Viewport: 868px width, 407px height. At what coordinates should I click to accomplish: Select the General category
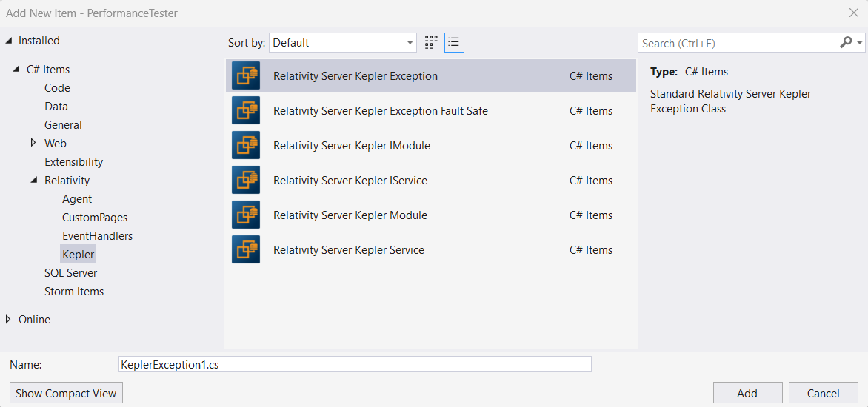point(63,125)
